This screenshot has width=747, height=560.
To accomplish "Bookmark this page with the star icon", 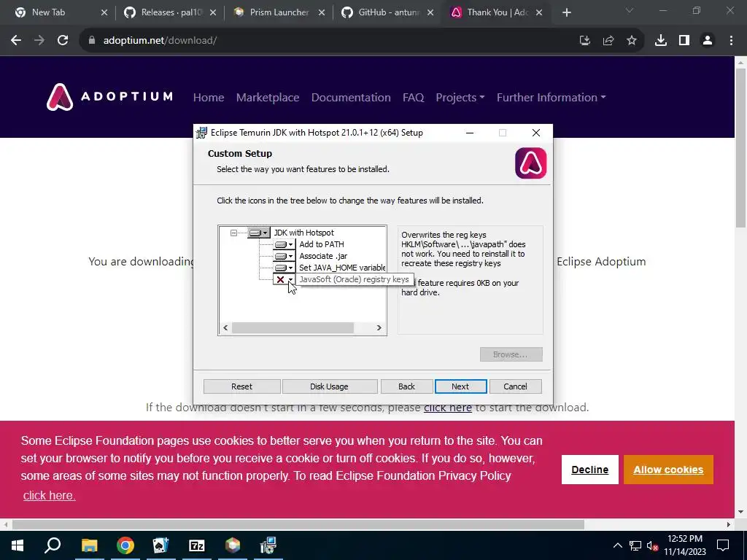I will coord(632,41).
